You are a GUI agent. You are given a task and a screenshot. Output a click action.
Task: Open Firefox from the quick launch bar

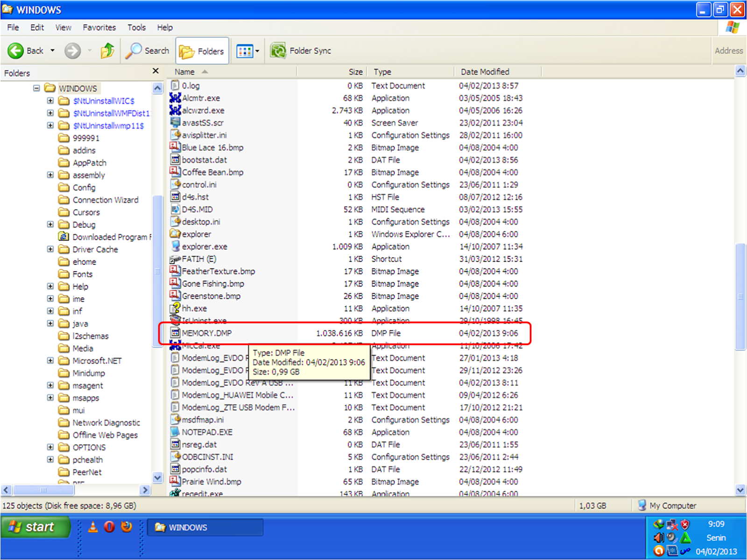125,527
